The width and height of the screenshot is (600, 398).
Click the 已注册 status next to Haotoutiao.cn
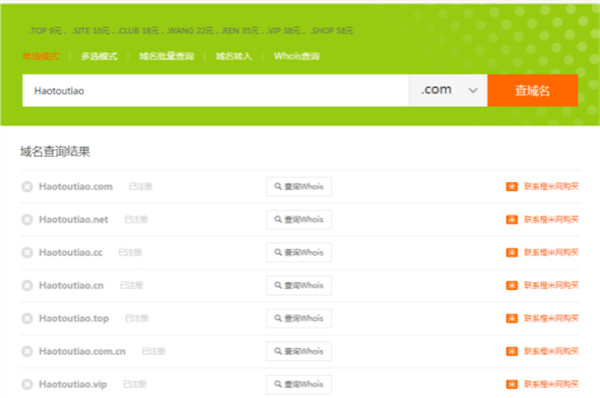pos(131,285)
